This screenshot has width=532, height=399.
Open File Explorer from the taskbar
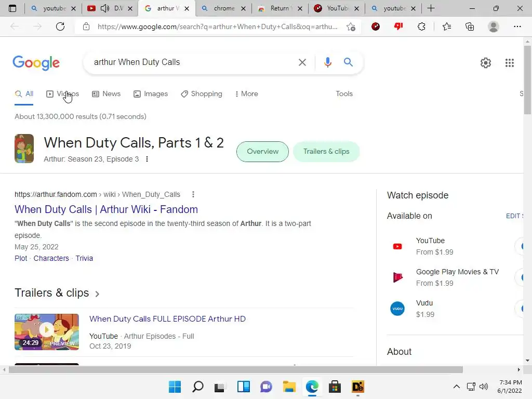(289, 387)
